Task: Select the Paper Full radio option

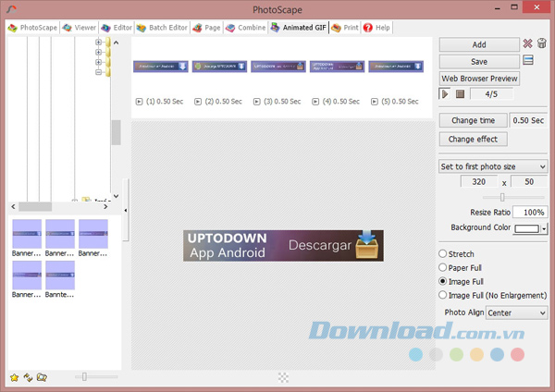Action: [443, 267]
